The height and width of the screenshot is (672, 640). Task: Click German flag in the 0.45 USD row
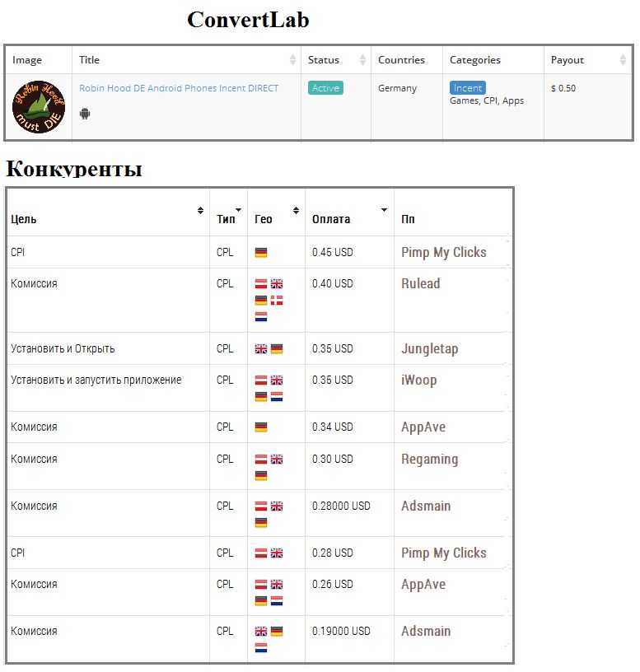point(261,253)
